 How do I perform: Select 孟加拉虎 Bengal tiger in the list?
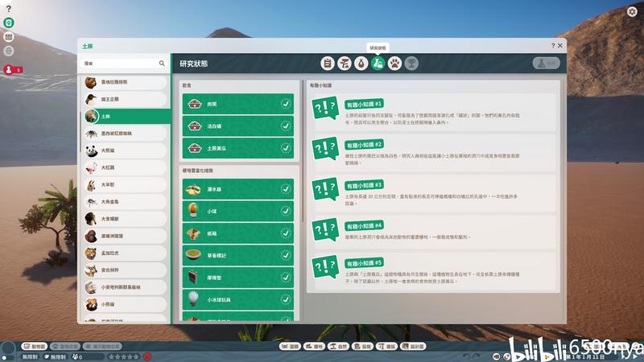[x=126, y=253]
